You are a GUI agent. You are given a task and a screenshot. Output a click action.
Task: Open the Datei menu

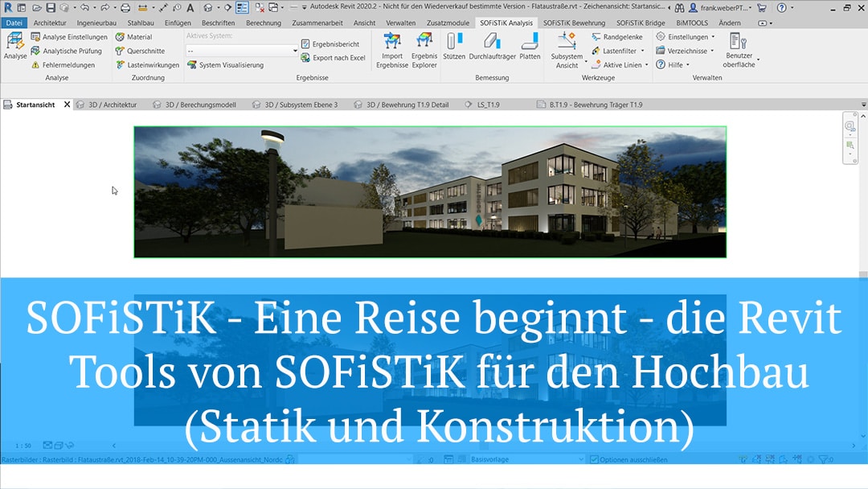pos(13,23)
